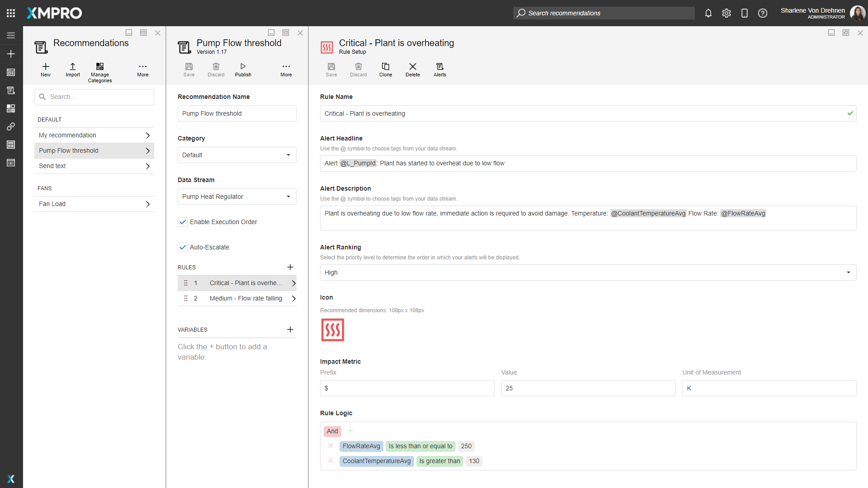Clone the Critical overheating rule
The image size is (868, 488).
click(x=386, y=70)
